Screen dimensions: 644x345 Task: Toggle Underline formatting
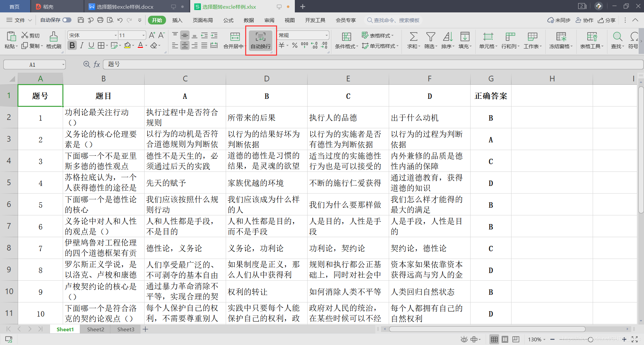(x=91, y=45)
